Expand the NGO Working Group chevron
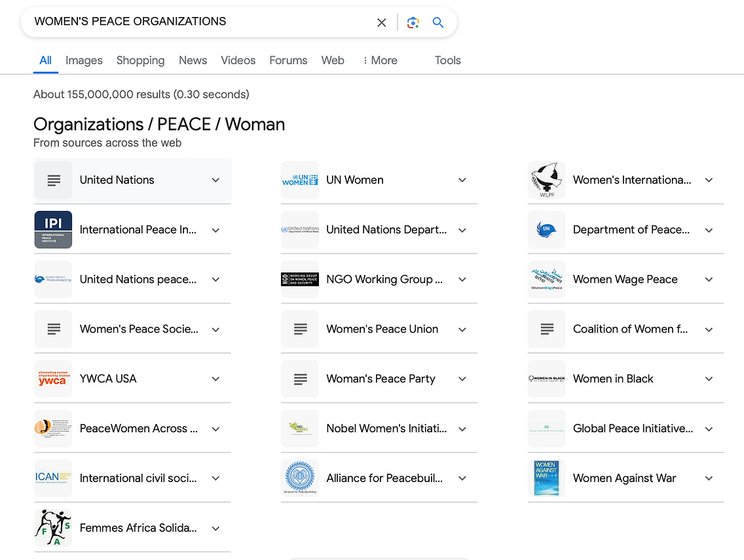This screenshot has width=744, height=560. coord(462,280)
